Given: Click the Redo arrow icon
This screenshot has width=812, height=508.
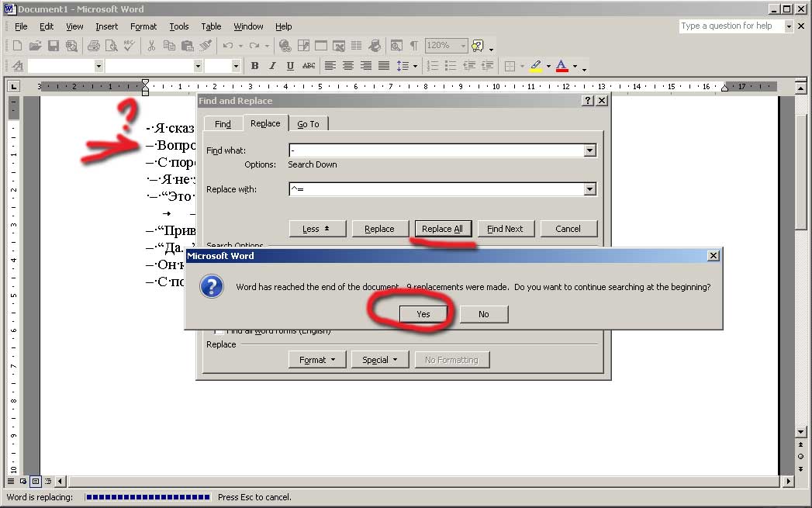Looking at the screenshot, I should [x=254, y=46].
